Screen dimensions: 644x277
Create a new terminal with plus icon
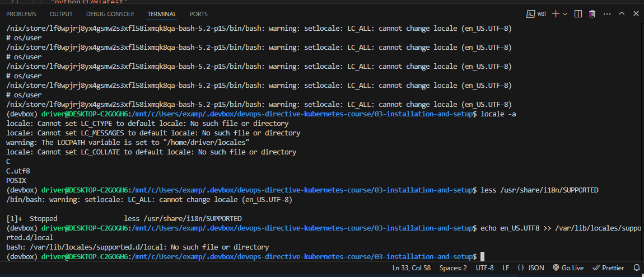556,14
